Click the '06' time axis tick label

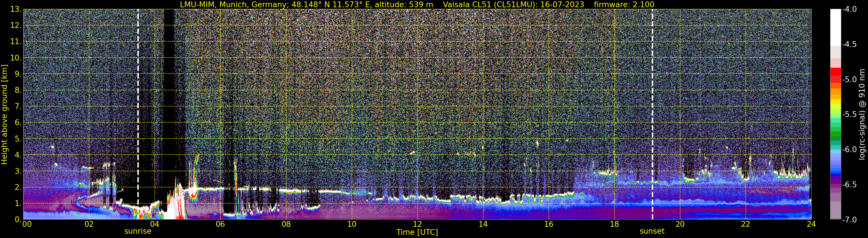click(220, 224)
